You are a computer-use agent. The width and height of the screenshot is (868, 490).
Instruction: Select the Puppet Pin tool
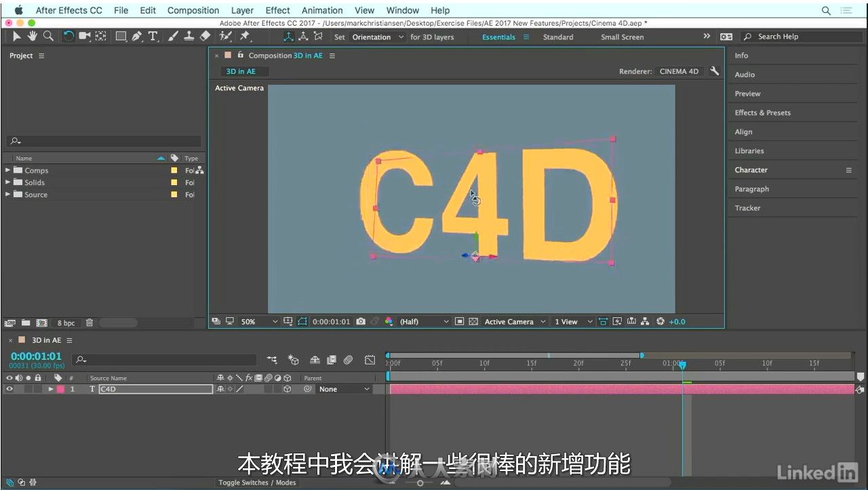pyautogui.click(x=245, y=37)
